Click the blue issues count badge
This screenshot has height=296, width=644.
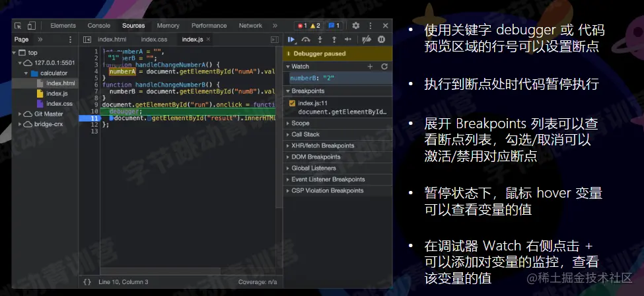tap(334, 26)
